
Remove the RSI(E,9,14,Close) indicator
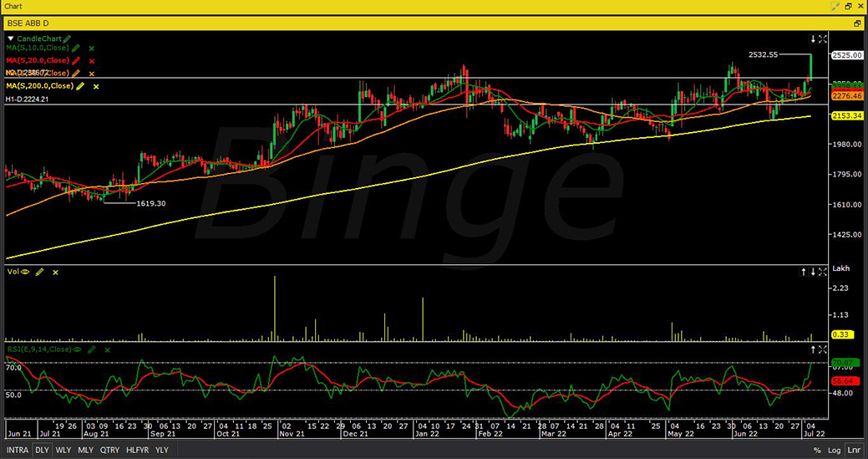coord(108,350)
